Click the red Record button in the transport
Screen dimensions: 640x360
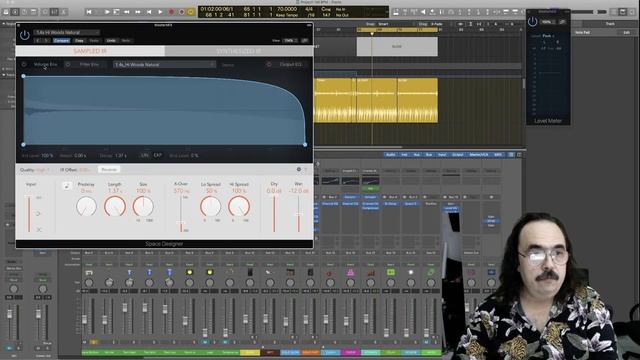click(171, 12)
